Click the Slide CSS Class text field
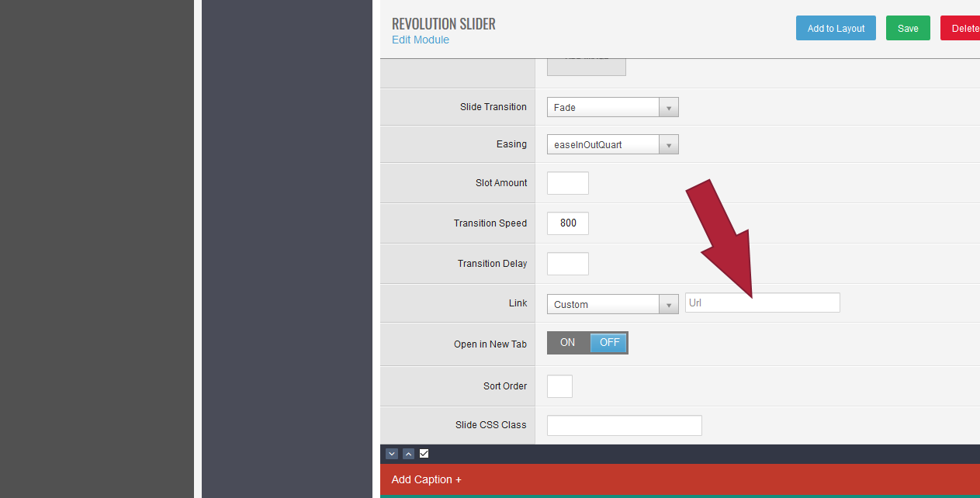Viewport: 980px width, 498px height. coord(625,425)
